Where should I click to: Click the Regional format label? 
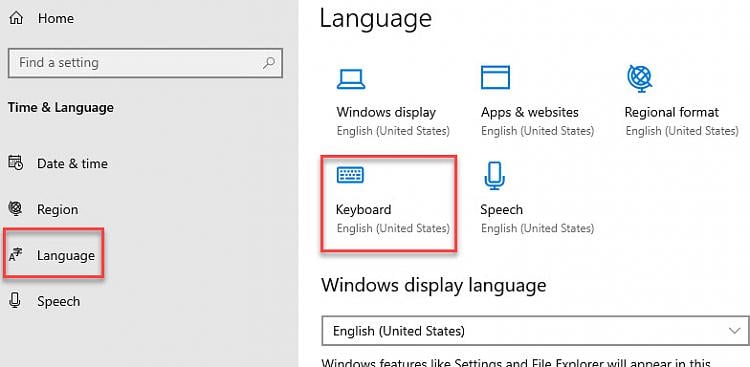[x=672, y=112]
